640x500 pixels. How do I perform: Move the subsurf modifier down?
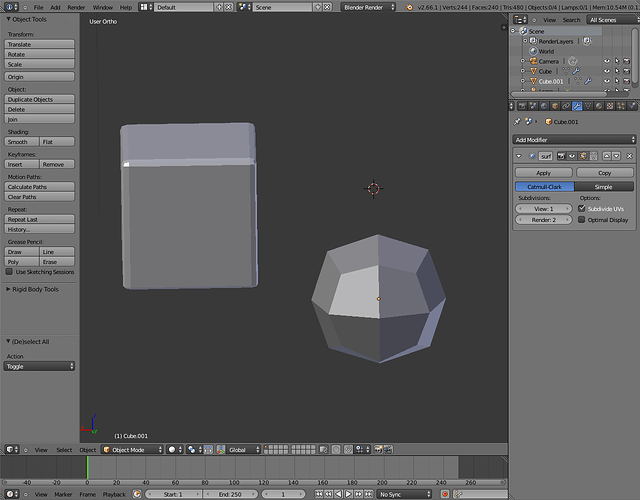[616, 156]
